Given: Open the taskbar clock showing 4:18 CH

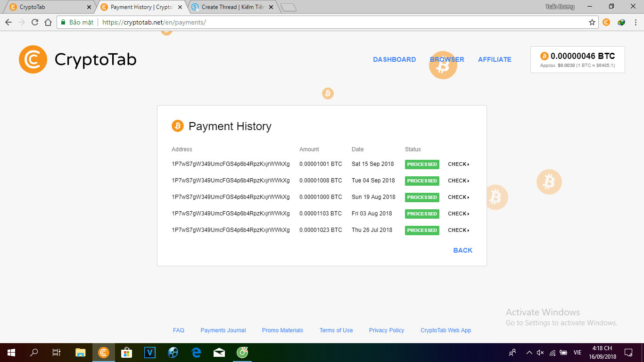Looking at the screenshot, I should [602, 353].
